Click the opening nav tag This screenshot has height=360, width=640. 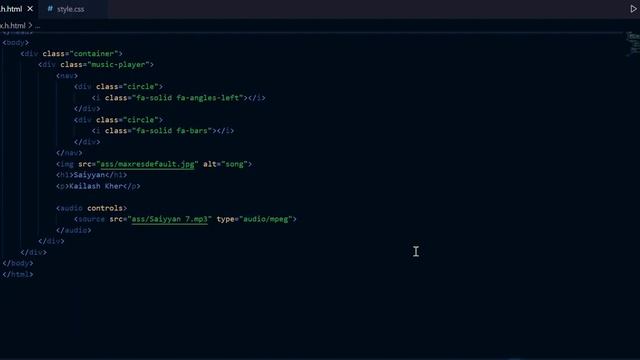click(x=67, y=76)
